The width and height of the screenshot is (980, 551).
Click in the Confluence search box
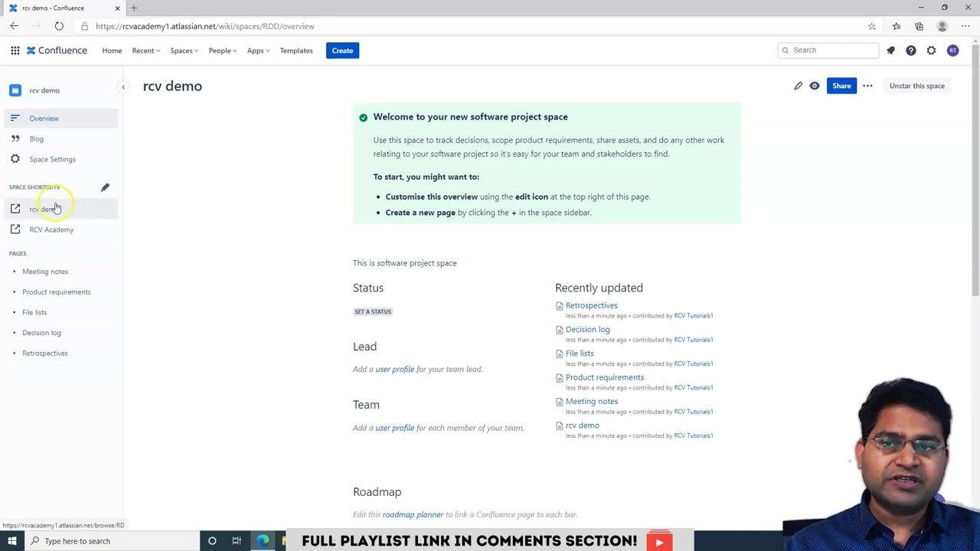tap(828, 51)
